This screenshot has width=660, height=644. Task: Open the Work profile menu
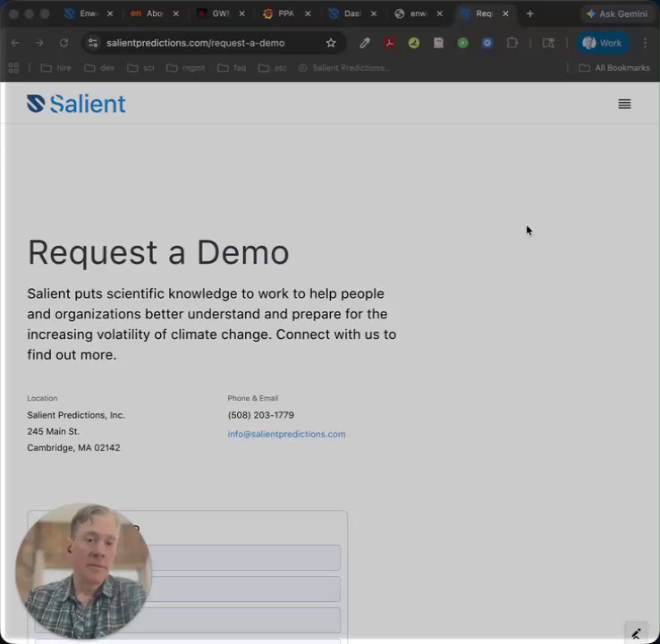tap(602, 43)
